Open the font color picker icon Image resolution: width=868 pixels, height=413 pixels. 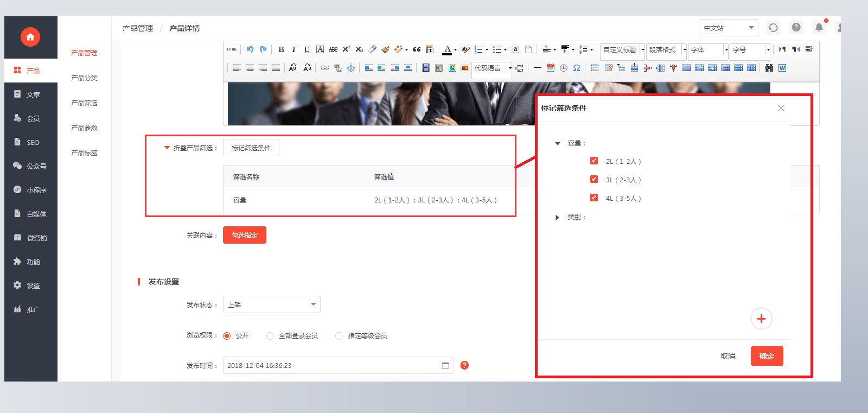tap(447, 49)
